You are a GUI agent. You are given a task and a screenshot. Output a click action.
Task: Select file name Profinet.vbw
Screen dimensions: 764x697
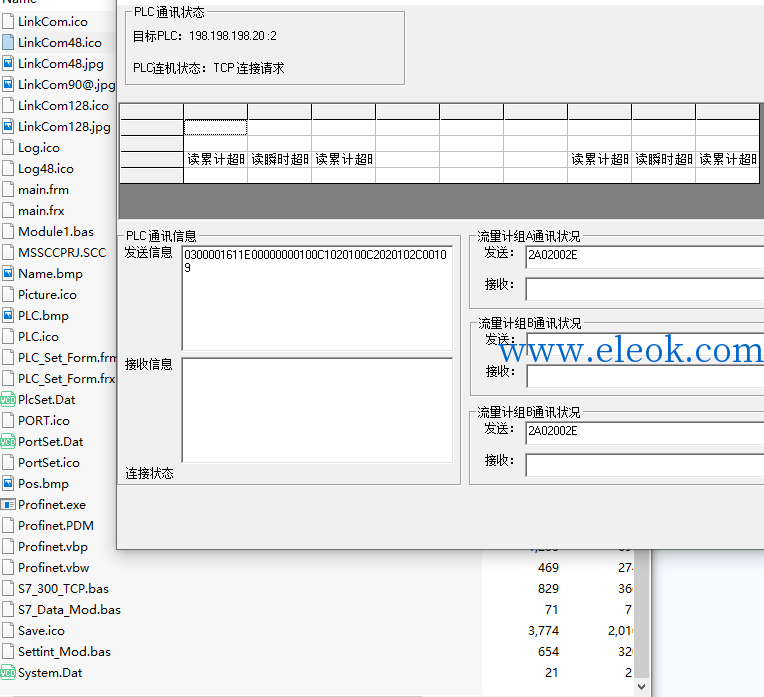54,567
